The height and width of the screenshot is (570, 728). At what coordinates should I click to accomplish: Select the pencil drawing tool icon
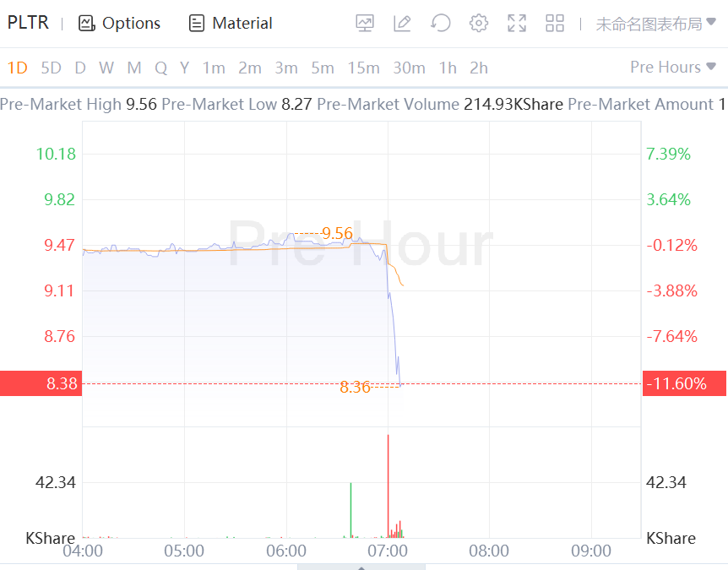pyautogui.click(x=402, y=24)
